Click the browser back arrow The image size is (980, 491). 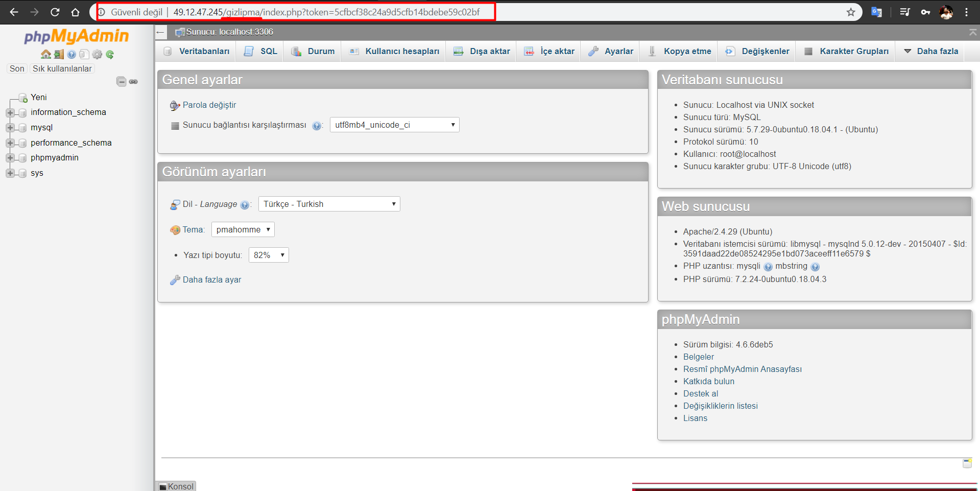14,12
